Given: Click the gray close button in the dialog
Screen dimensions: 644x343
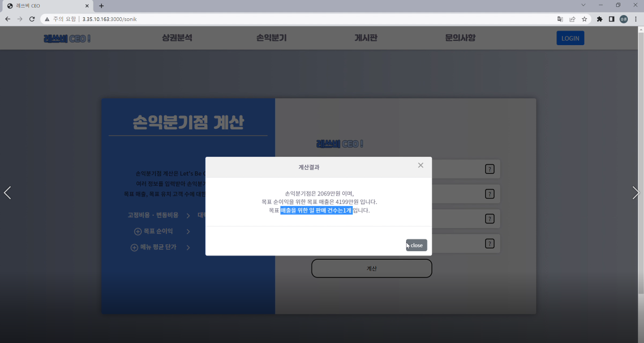Looking at the screenshot, I should tap(416, 245).
